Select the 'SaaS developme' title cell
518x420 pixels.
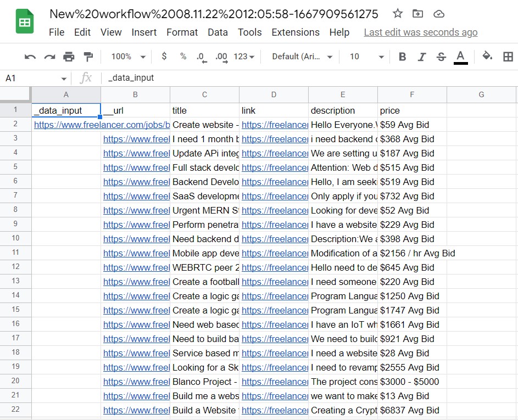coord(204,196)
